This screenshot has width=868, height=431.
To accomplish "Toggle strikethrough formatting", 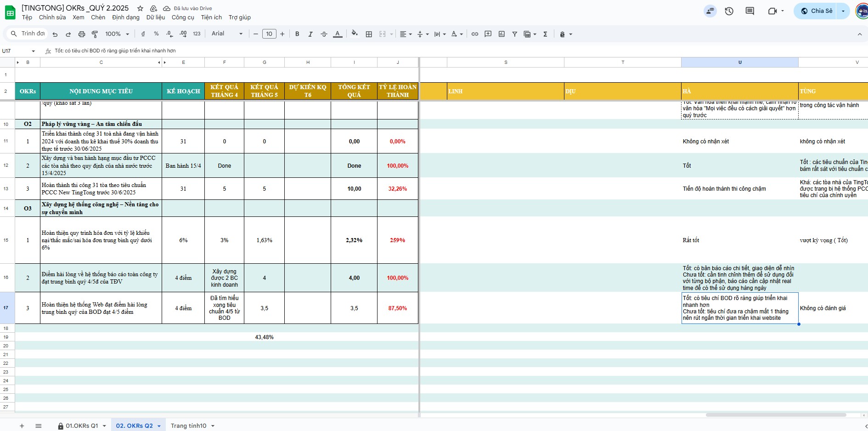I will click(324, 34).
